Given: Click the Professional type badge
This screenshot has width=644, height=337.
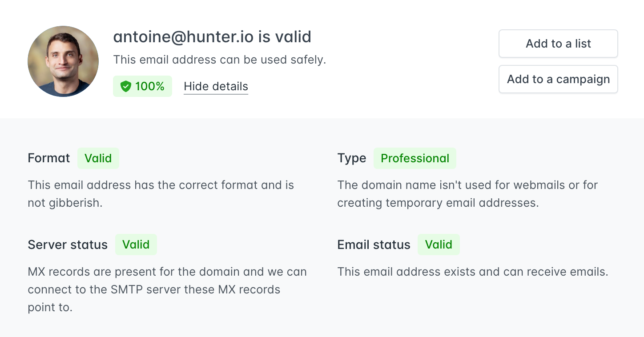Looking at the screenshot, I should click(415, 158).
